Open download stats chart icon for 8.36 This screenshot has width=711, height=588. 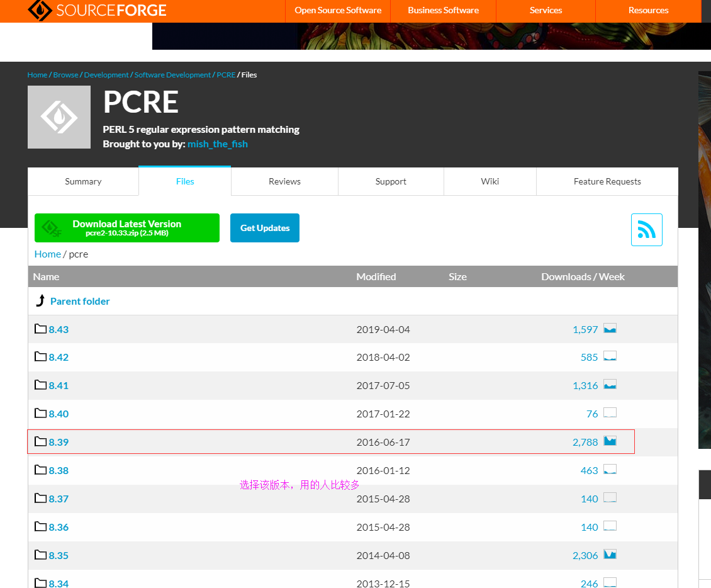pos(610,526)
